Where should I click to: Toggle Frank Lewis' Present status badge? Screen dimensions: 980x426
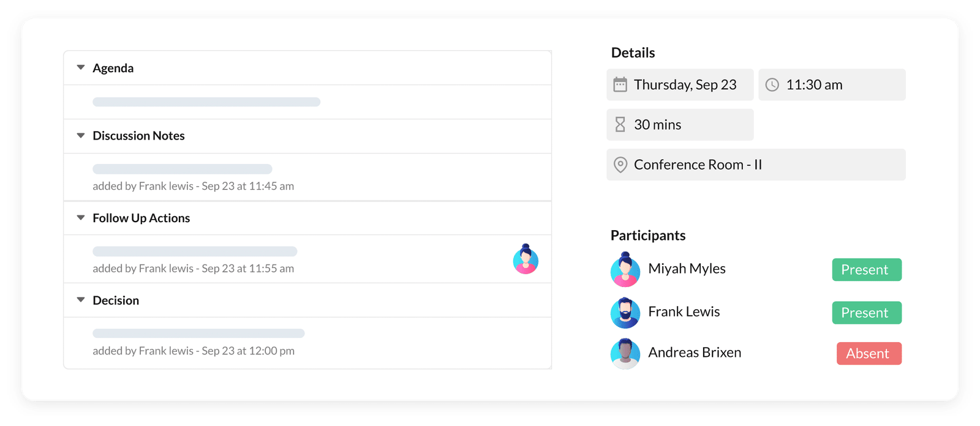866,313
